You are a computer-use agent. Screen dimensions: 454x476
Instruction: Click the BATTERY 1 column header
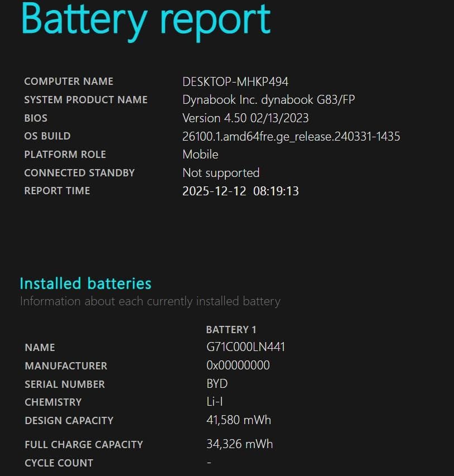pos(231,329)
